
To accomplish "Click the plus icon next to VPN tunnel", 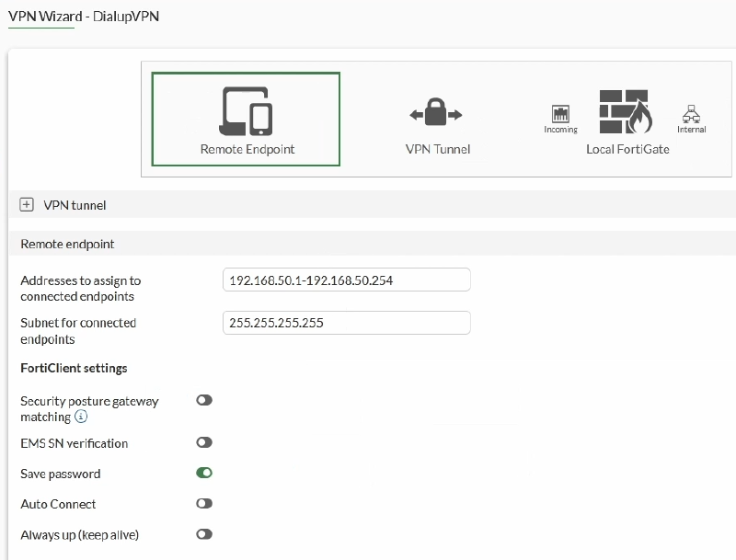I will coord(27,204).
